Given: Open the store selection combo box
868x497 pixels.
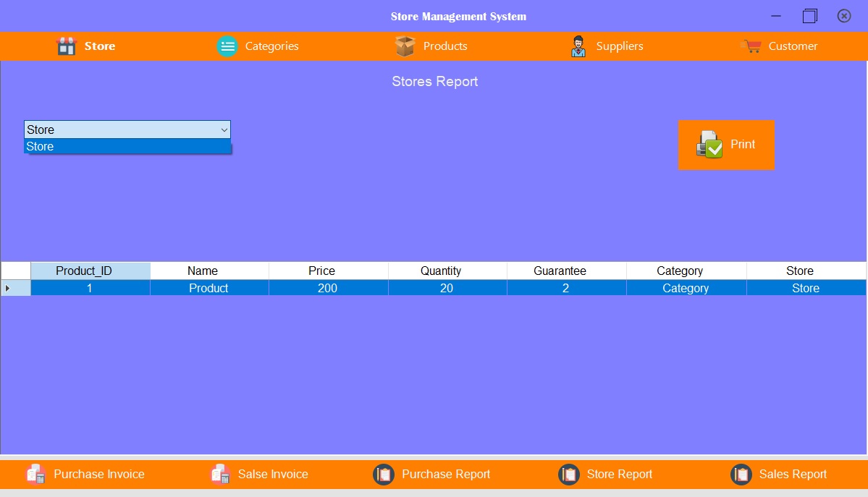Looking at the screenshot, I should (x=127, y=129).
